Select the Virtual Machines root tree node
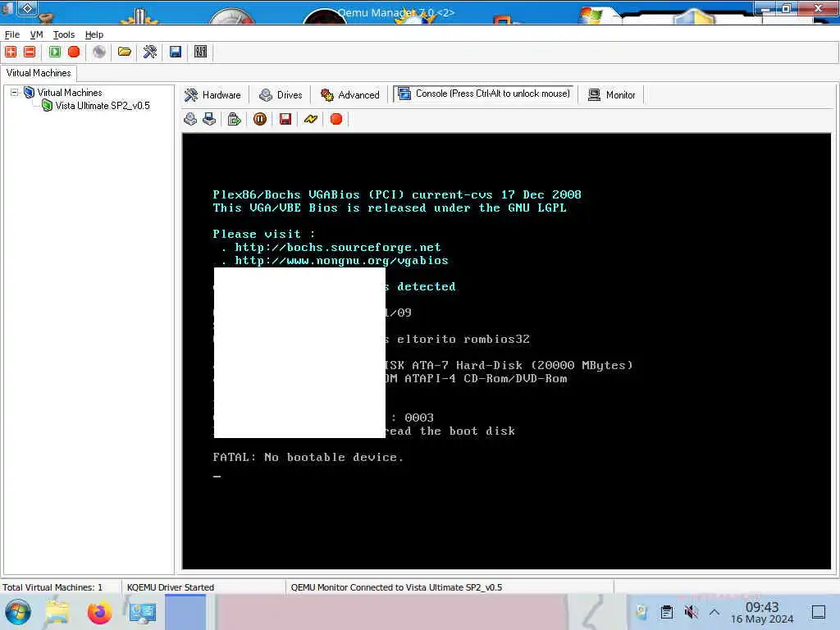Screen dimensions: 840x630 coord(69,93)
